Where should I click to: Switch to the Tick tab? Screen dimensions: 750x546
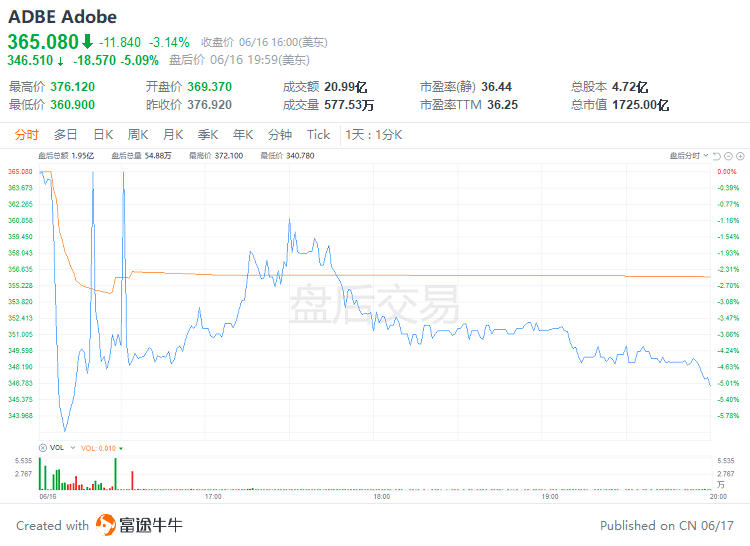(x=319, y=135)
